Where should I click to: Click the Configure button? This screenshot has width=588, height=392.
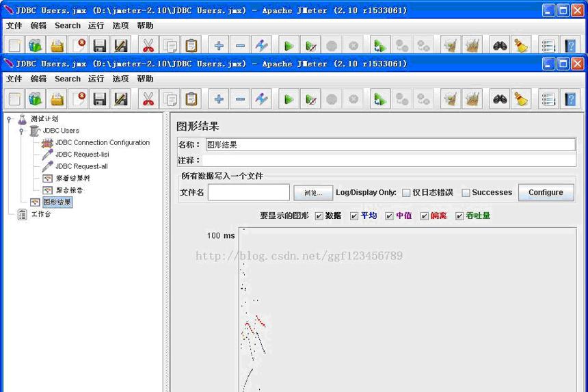coord(546,192)
